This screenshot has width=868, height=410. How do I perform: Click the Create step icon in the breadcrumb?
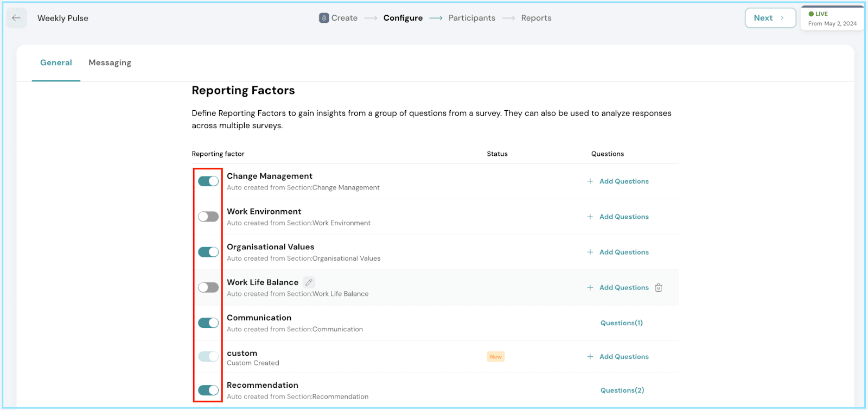point(324,18)
